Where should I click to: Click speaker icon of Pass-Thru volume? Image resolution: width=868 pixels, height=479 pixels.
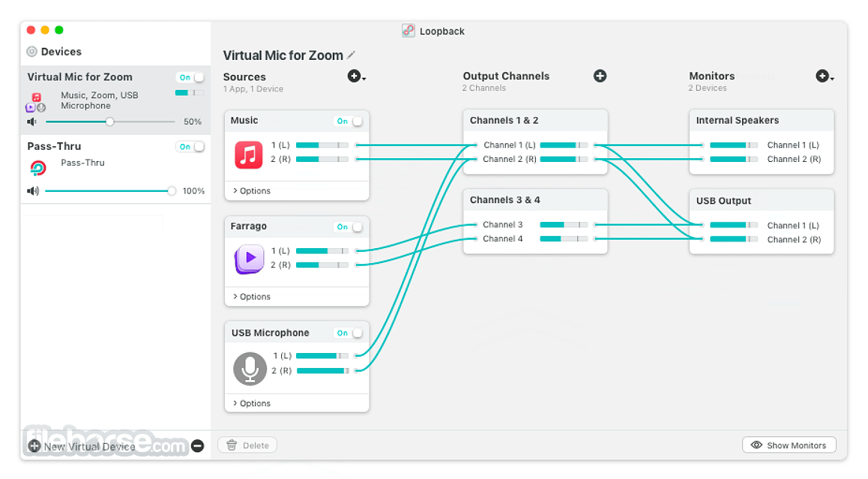coord(33,191)
